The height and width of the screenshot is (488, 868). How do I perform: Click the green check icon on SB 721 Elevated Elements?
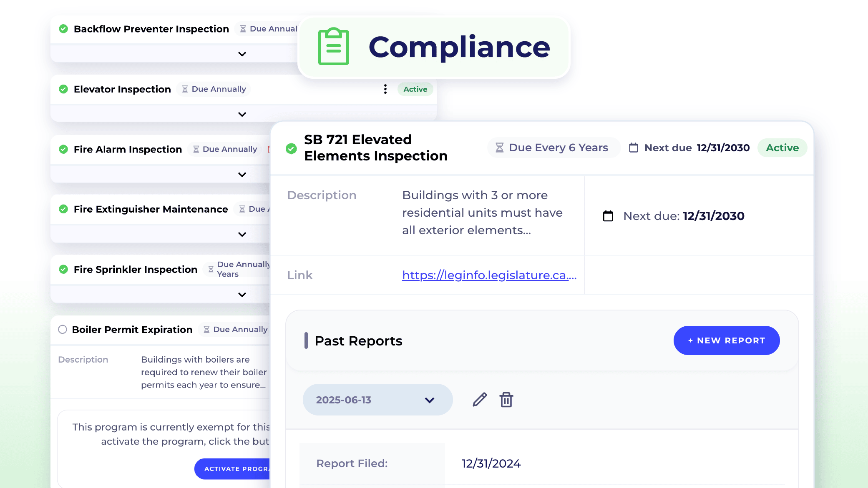tap(291, 148)
